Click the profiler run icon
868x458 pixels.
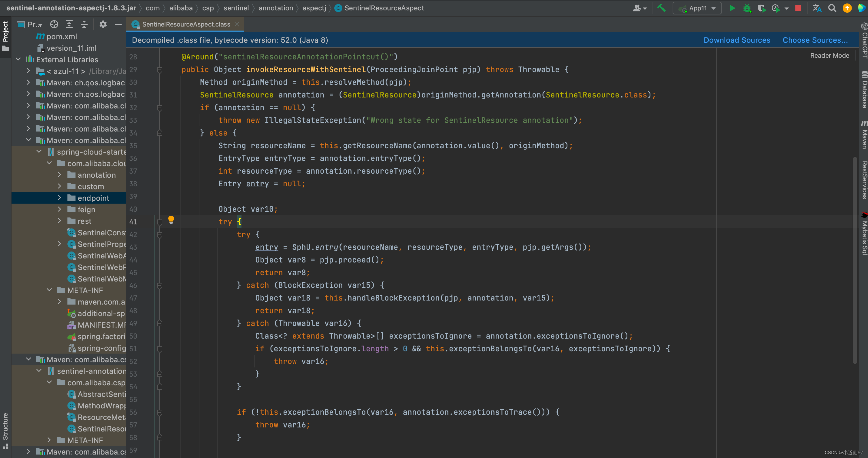[x=776, y=8]
